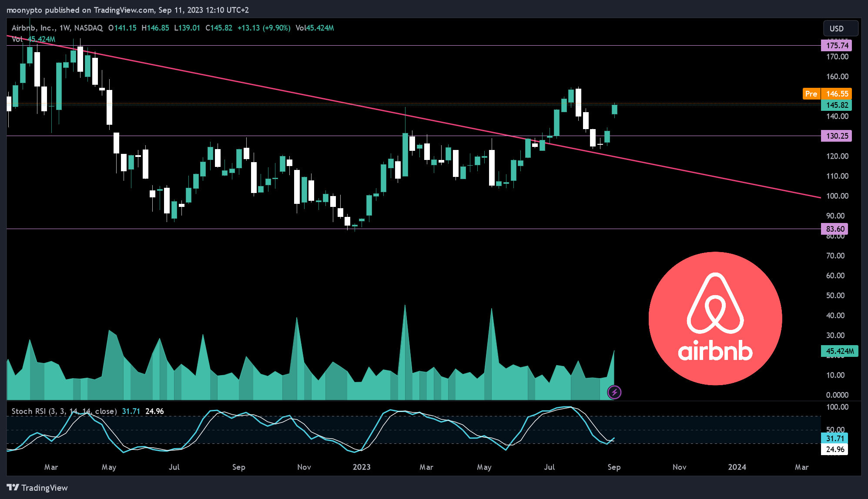Click the 130.25 price level label
Image resolution: width=868 pixels, height=499 pixels.
837,136
